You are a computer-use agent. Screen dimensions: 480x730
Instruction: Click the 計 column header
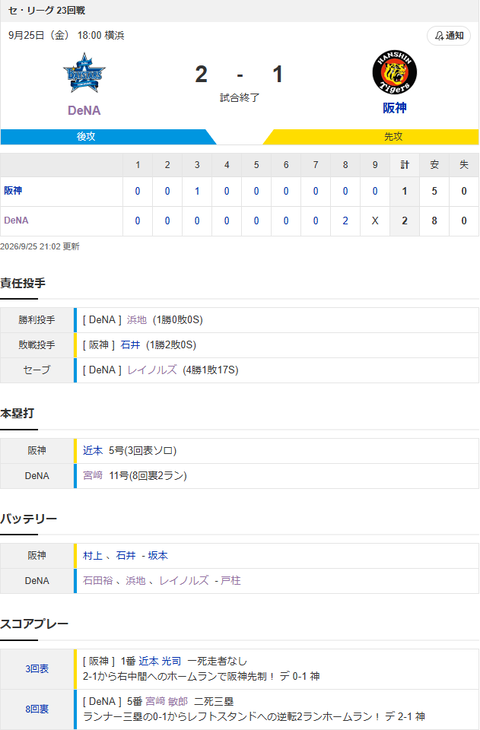point(405,165)
